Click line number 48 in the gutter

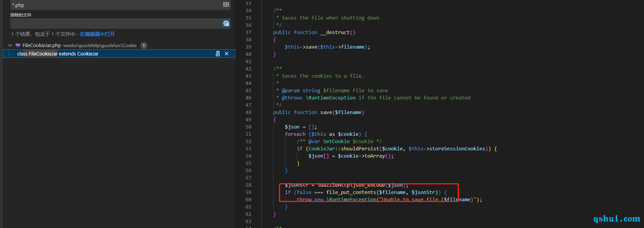[x=248, y=112]
